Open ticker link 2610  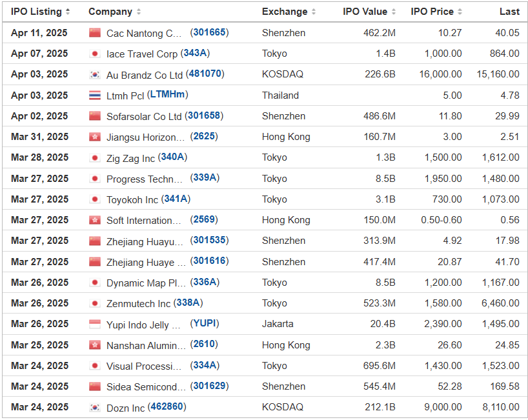click(204, 345)
